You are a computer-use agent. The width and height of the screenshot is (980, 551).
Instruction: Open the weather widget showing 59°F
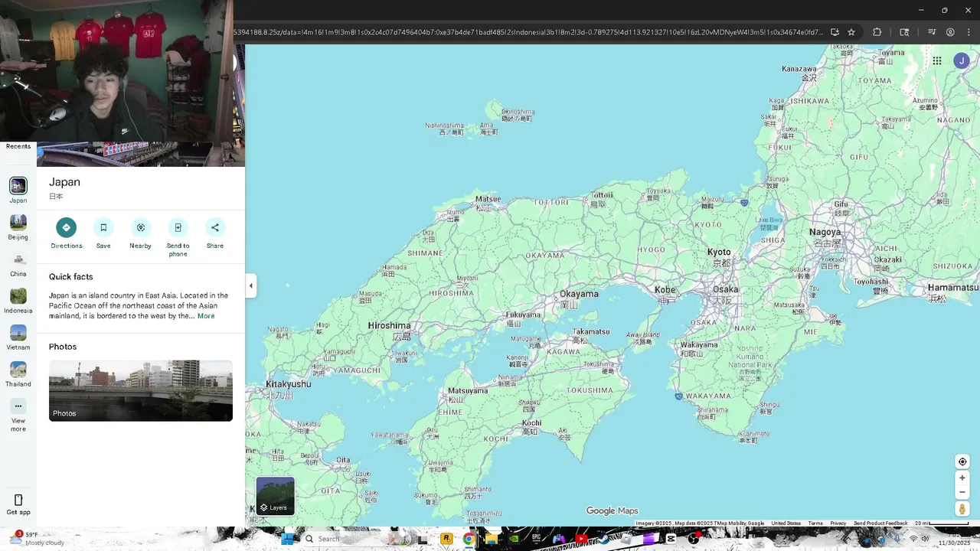(37, 539)
